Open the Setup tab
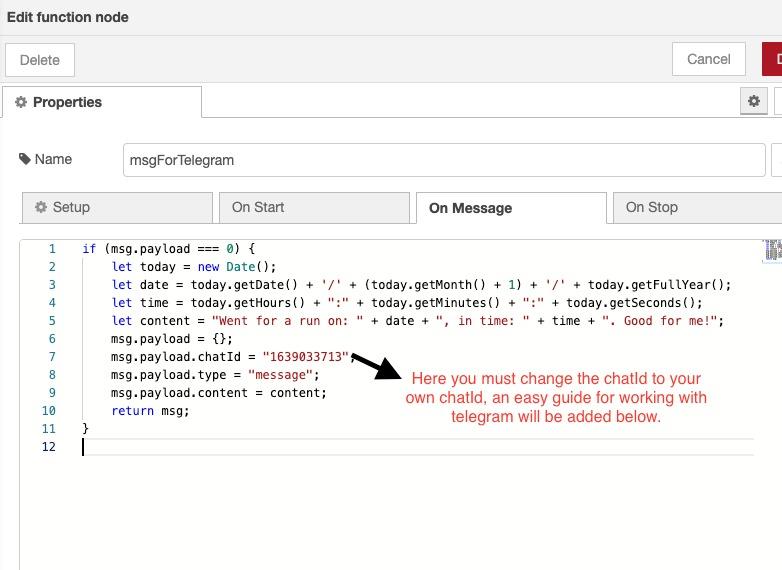 [116, 207]
